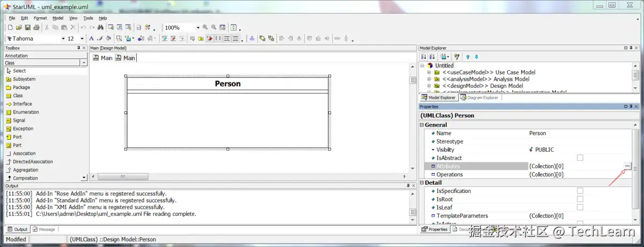
Task: Create a new project with the New icon
Action: point(11,28)
